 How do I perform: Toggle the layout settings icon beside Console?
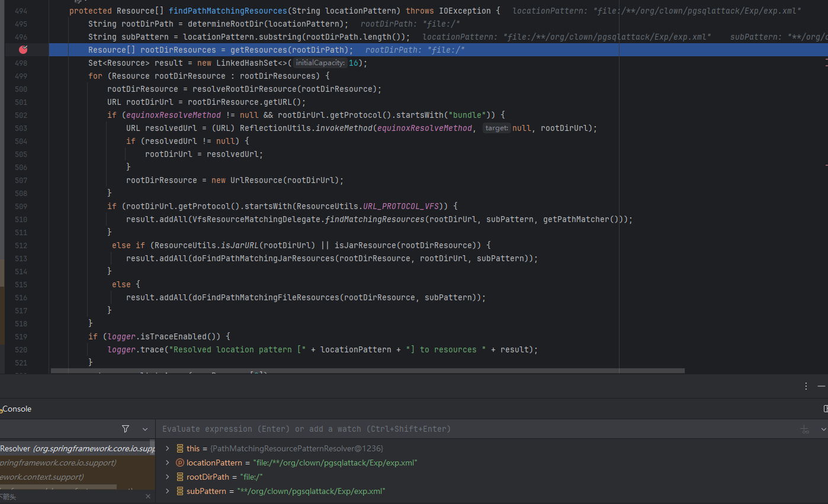[826, 409]
